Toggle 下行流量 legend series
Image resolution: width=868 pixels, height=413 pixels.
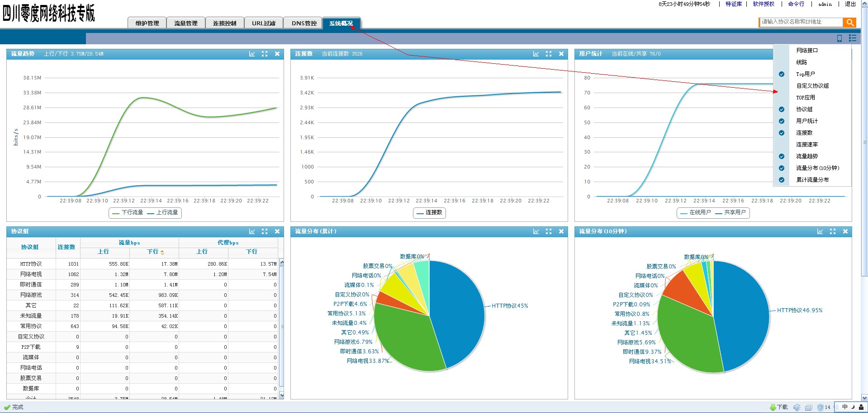(128, 213)
